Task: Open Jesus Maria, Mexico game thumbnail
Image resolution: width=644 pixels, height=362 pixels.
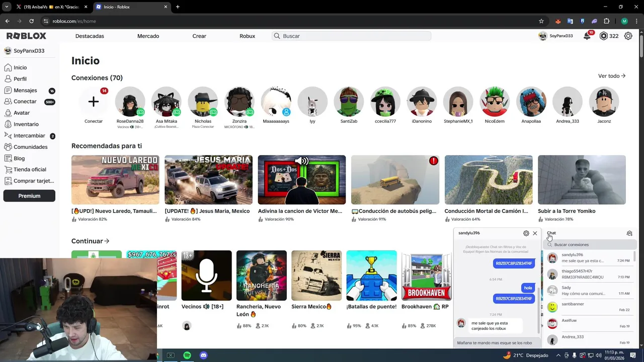Action: (x=208, y=179)
